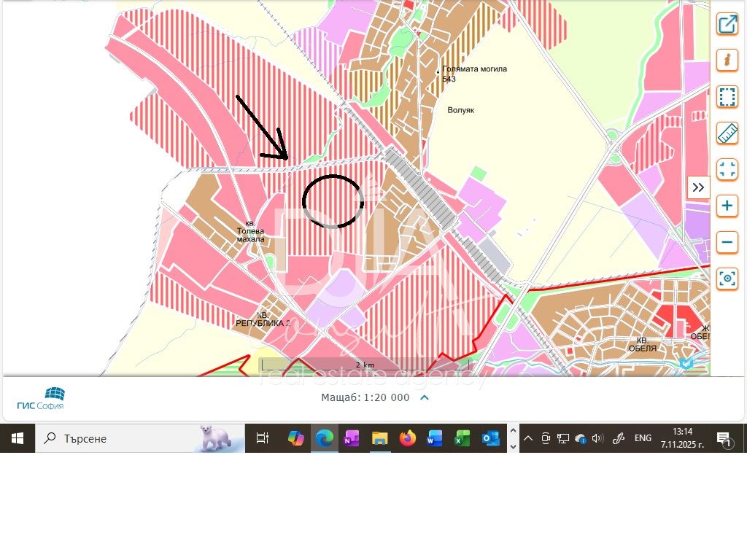Open Firefox from the taskbar
Viewport: 747px width, 560px height.
(407, 438)
